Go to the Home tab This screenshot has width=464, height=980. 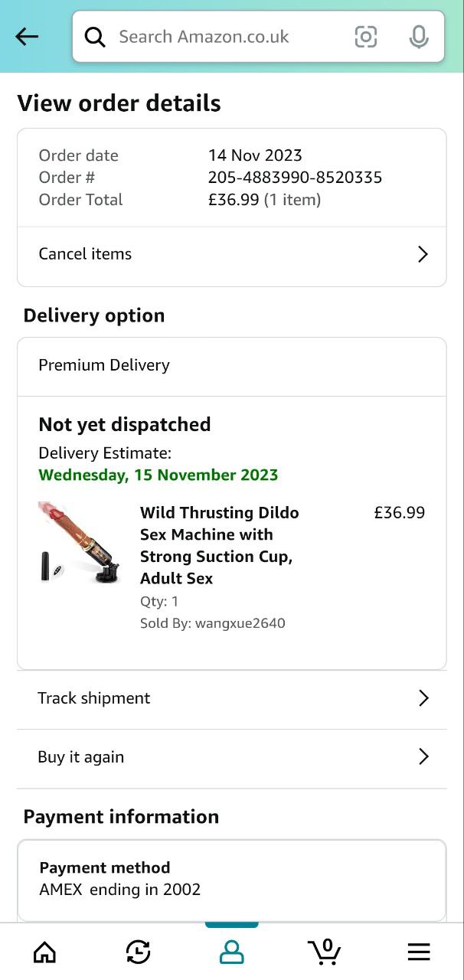[x=45, y=952]
